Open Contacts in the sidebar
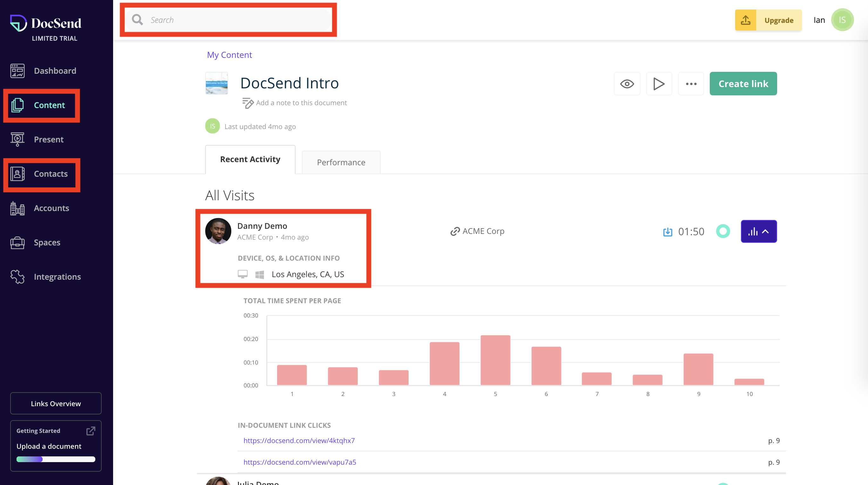868x485 pixels. 51,174
